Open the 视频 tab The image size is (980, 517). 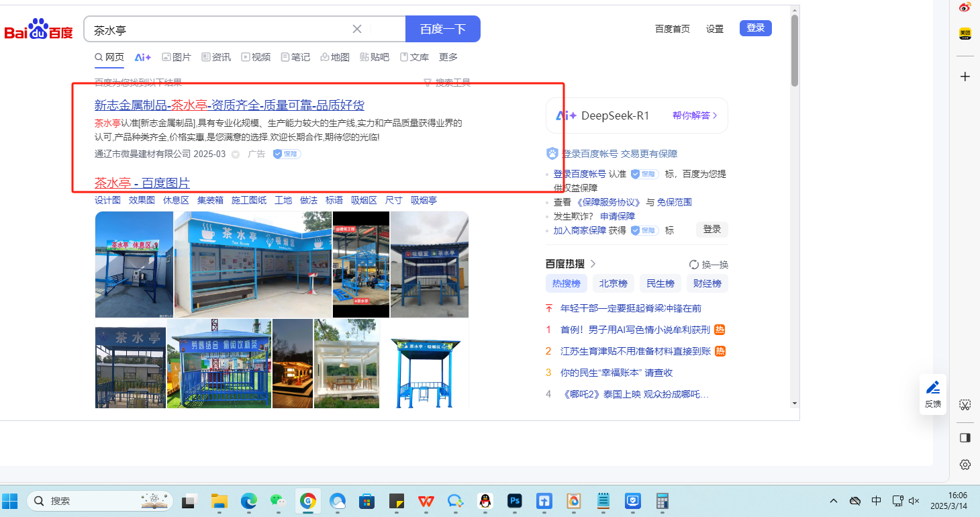[256, 57]
